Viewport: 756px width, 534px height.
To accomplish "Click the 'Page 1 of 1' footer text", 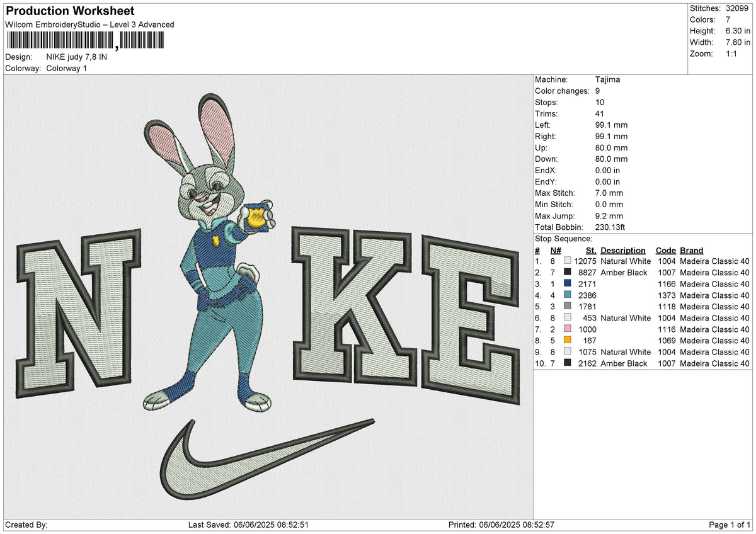I will click(730, 525).
